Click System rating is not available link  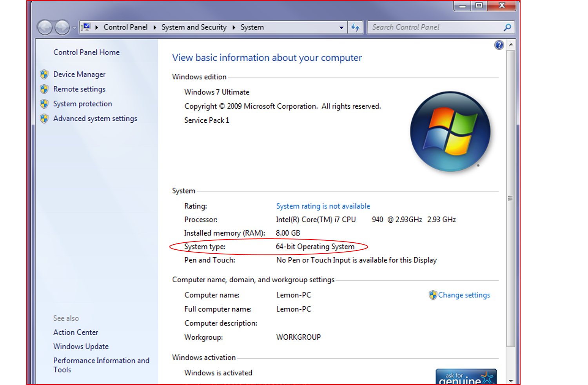coord(323,206)
